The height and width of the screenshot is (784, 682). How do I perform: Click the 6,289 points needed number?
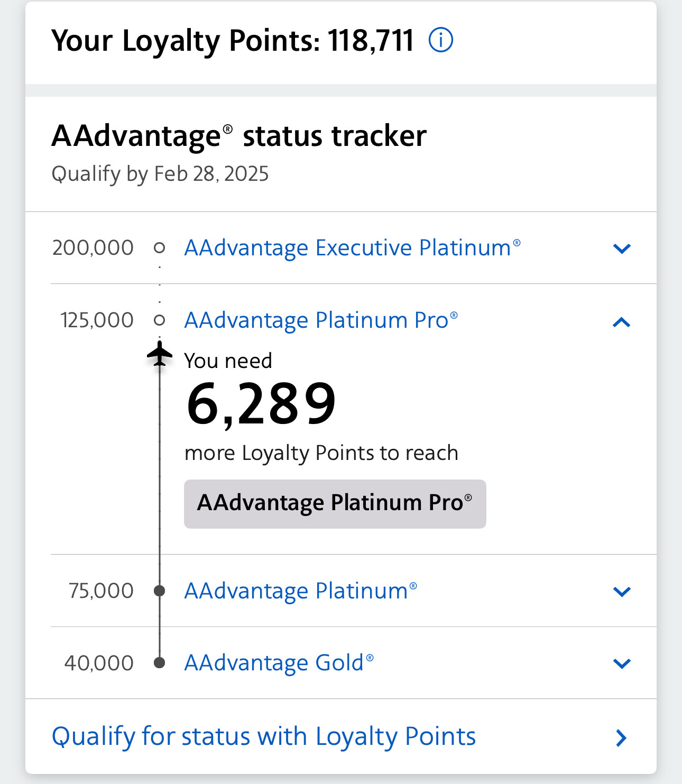[261, 404]
